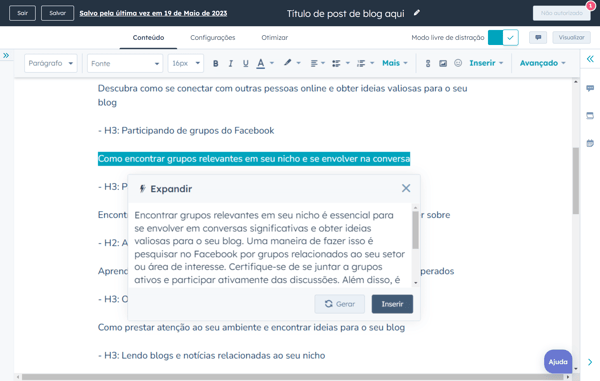The height and width of the screenshot is (381, 600).
Task: Toggle Modo livre de distração switch
Action: coord(503,37)
